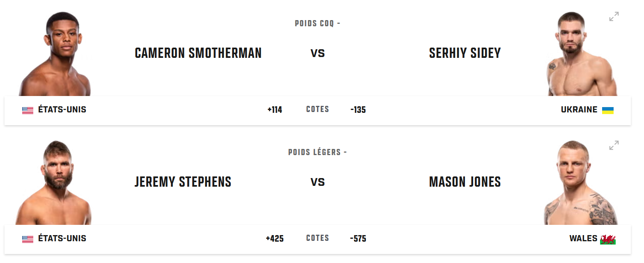Open the Serhiy Sidey name link
Screen dimensions: 644x263
465,53
